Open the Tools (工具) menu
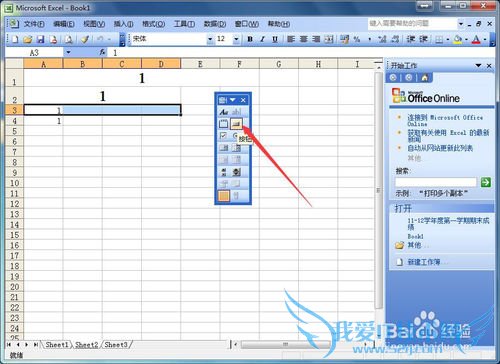 [x=184, y=24]
